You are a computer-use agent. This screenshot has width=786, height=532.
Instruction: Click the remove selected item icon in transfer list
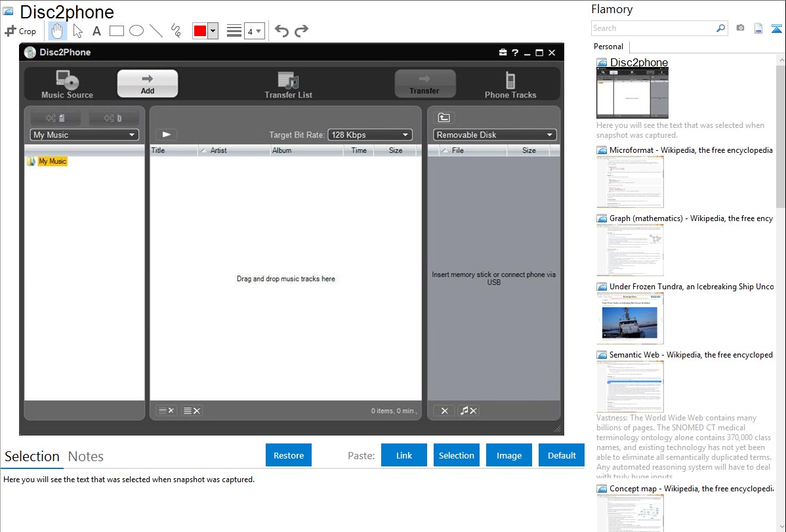tap(167, 411)
